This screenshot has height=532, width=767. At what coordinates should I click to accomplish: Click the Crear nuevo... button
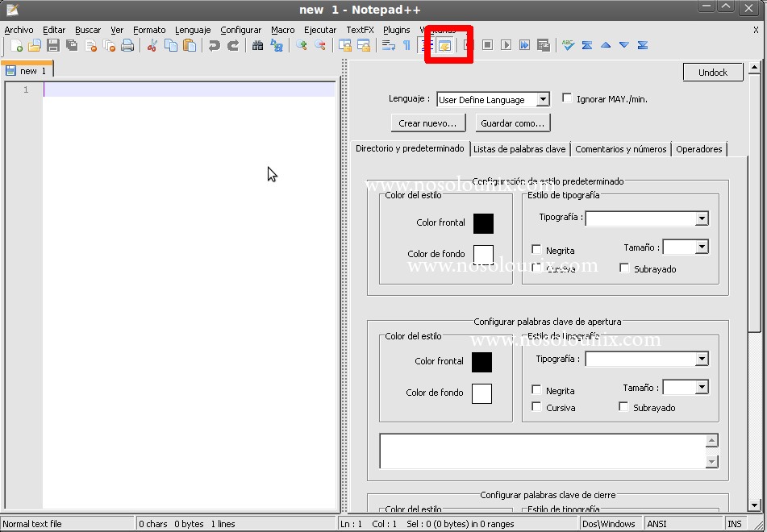tap(427, 123)
